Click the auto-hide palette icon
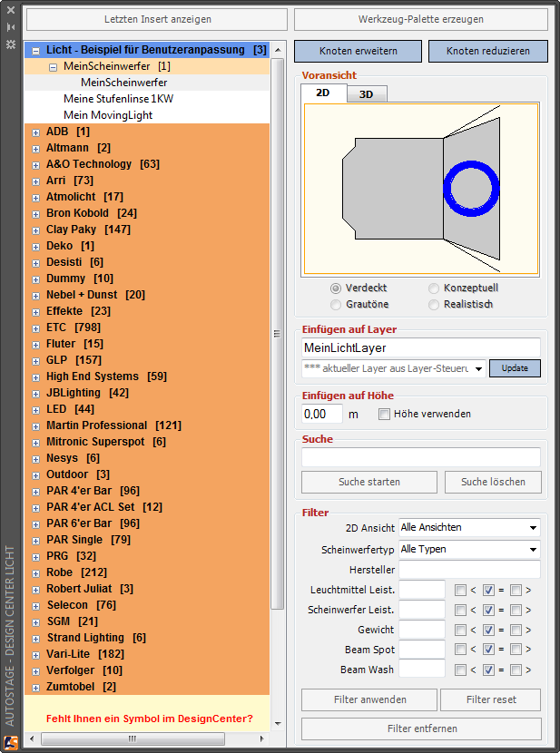 pos(10,27)
